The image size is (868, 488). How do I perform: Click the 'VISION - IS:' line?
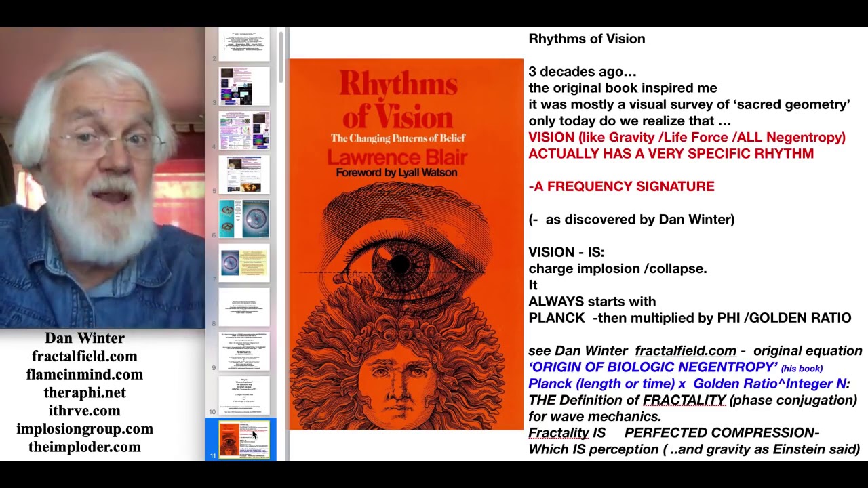(566, 252)
